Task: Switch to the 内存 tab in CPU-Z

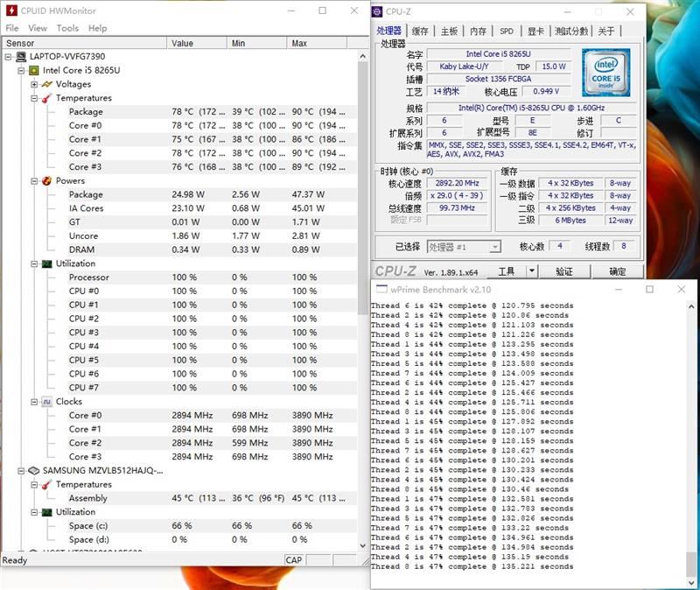Action: (478, 31)
